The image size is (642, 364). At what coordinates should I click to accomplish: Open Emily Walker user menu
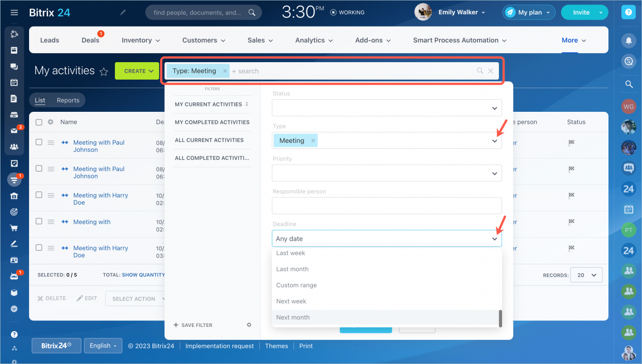pyautogui.click(x=461, y=13)
